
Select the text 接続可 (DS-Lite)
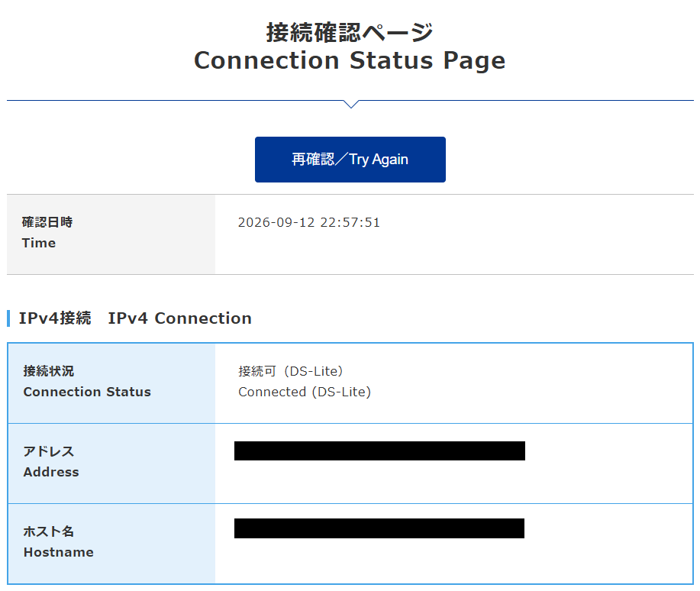pos(291,371)
